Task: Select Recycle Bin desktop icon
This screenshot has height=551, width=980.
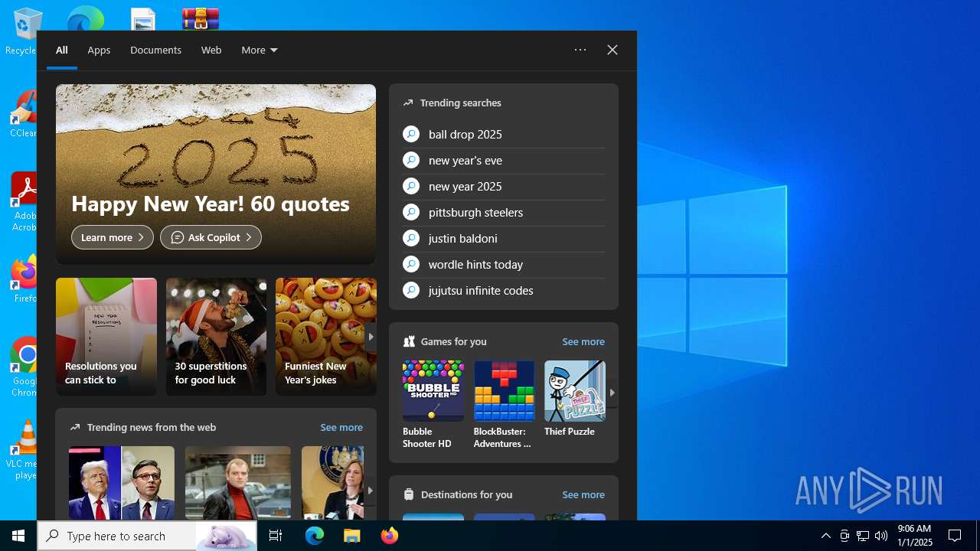Action: pyautogui.click(x=24, y=31)
